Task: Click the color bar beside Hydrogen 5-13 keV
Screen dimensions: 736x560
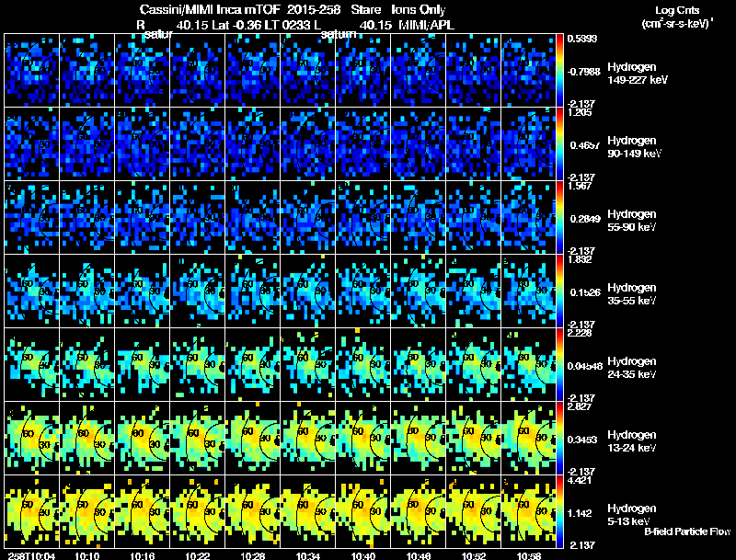Action: 560,512
